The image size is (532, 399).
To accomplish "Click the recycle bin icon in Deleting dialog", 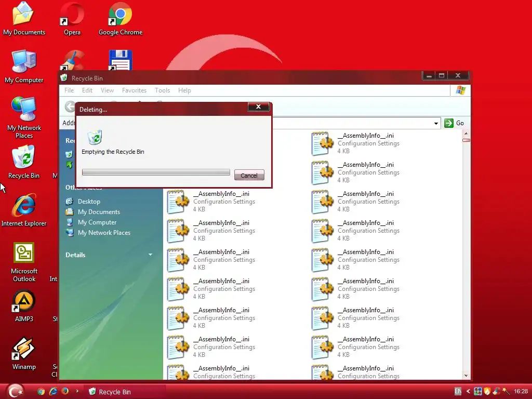I will (x=95, y=137).
